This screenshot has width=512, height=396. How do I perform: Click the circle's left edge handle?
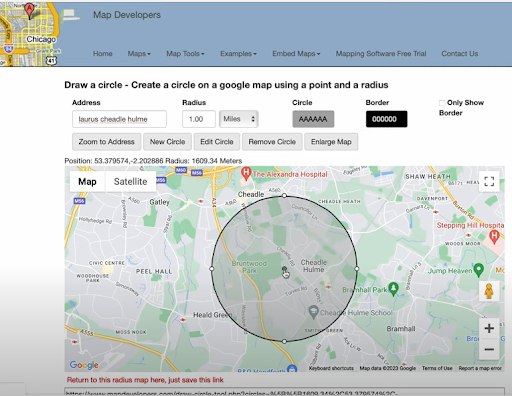tap(212, 268)
